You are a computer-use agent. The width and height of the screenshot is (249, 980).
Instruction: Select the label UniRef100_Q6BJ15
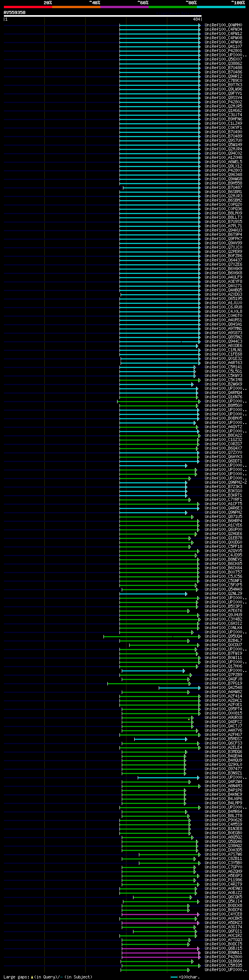(x=223, y=948)
